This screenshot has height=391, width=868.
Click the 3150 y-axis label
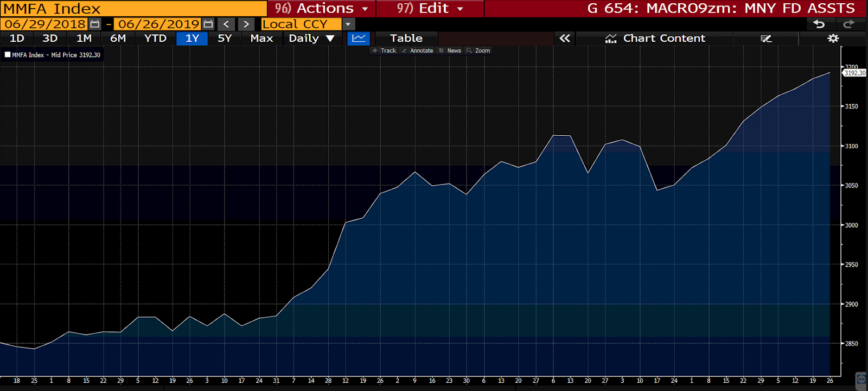pos(851,106)
